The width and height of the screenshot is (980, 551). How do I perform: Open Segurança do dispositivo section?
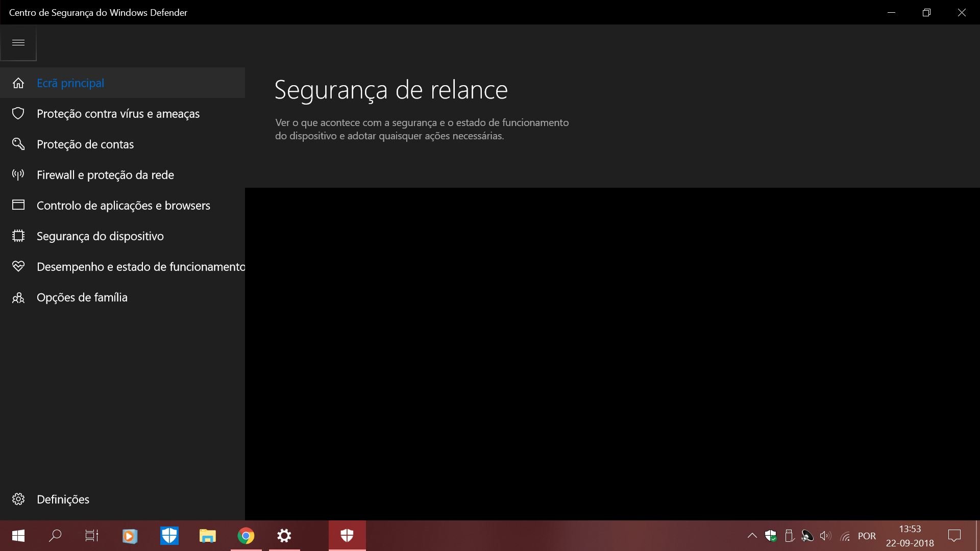tap(122, 236)
